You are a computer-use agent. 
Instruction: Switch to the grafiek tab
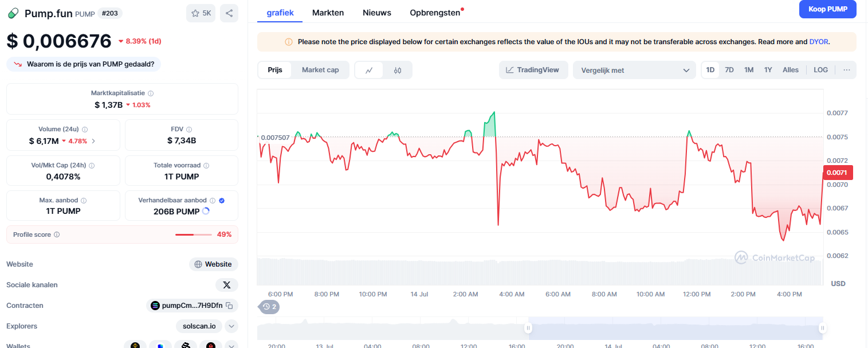coord(280,12)
